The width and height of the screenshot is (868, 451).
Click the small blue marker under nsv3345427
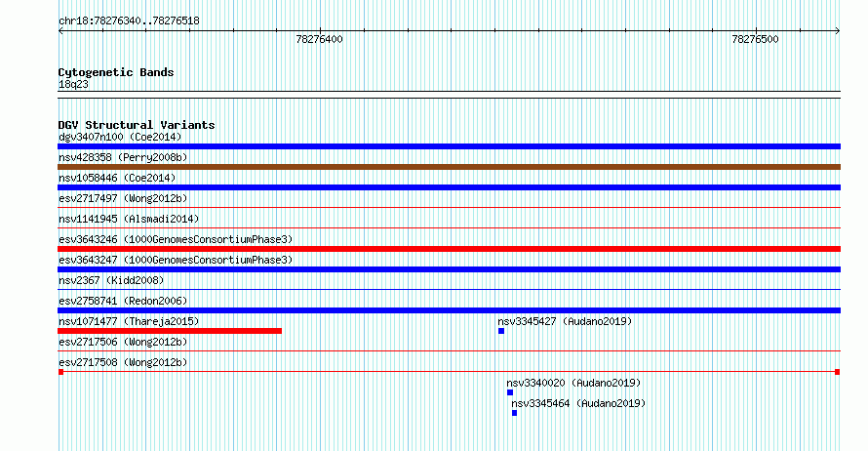pos(501,331)
